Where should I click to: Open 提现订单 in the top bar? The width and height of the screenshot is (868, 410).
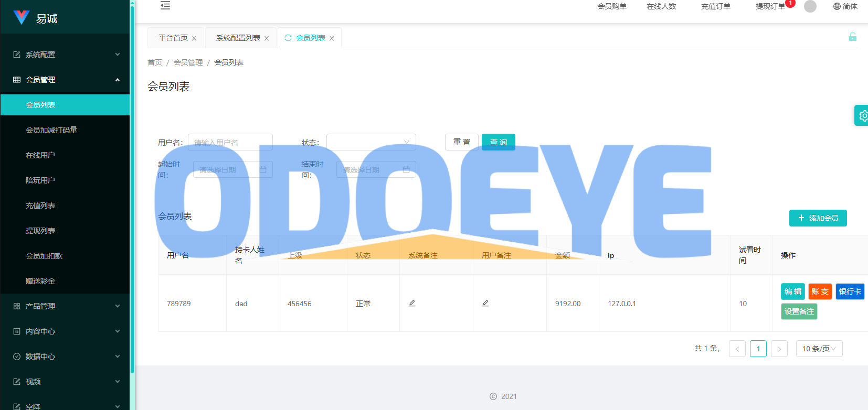pos(770,6)
